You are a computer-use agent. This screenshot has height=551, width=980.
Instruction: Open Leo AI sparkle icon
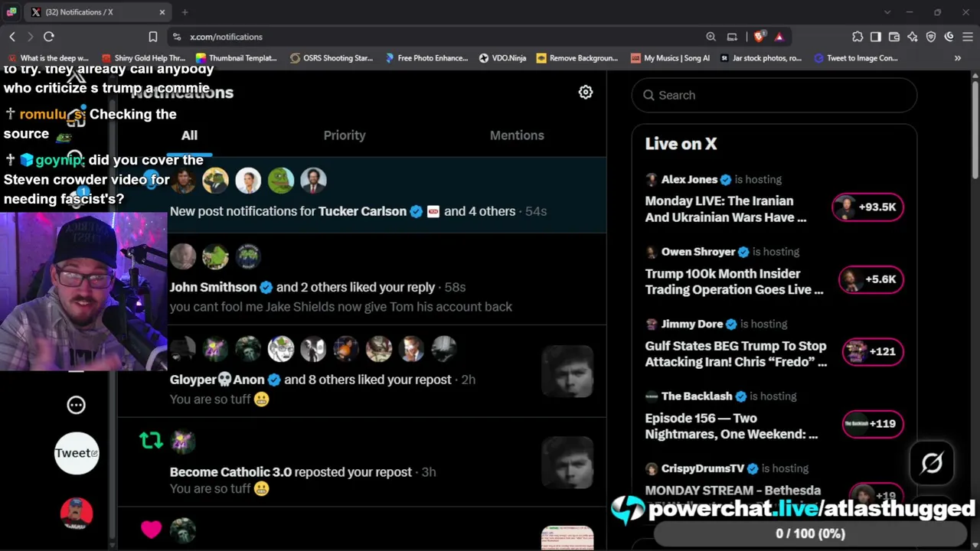coord(913,37)
